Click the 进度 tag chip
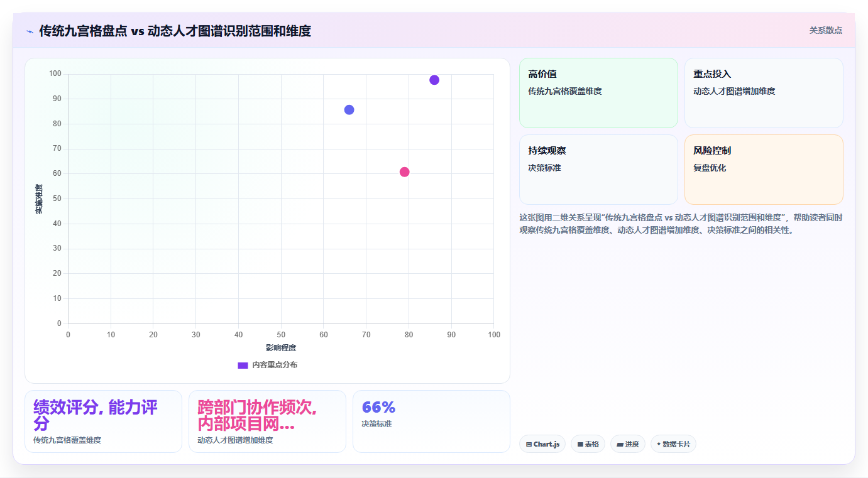 [628, 444]
